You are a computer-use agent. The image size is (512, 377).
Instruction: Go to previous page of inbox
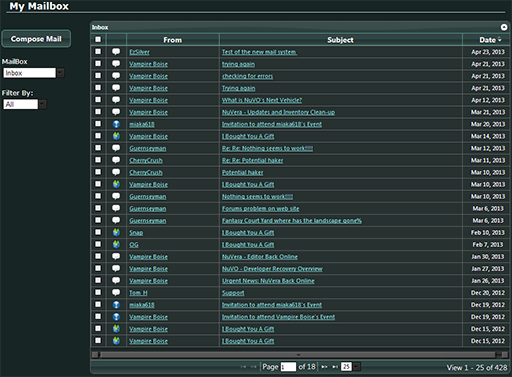pyautogui.click(x=254, y=367)
